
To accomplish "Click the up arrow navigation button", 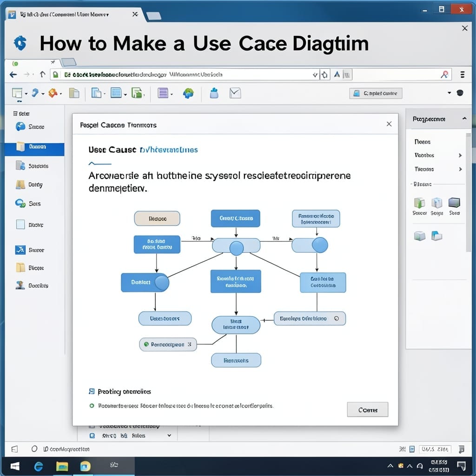I will tap(42, 74).
